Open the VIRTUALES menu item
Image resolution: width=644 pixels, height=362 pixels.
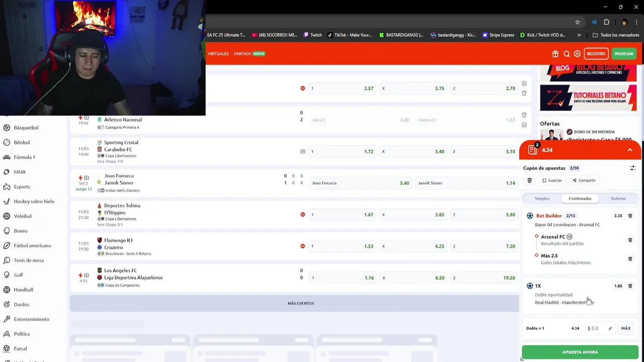(218, 54)
